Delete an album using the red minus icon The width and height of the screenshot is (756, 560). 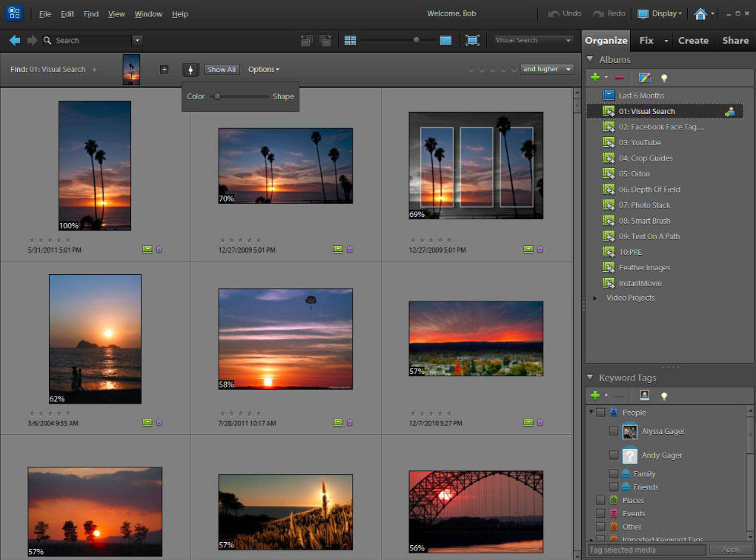pos(619,77)
